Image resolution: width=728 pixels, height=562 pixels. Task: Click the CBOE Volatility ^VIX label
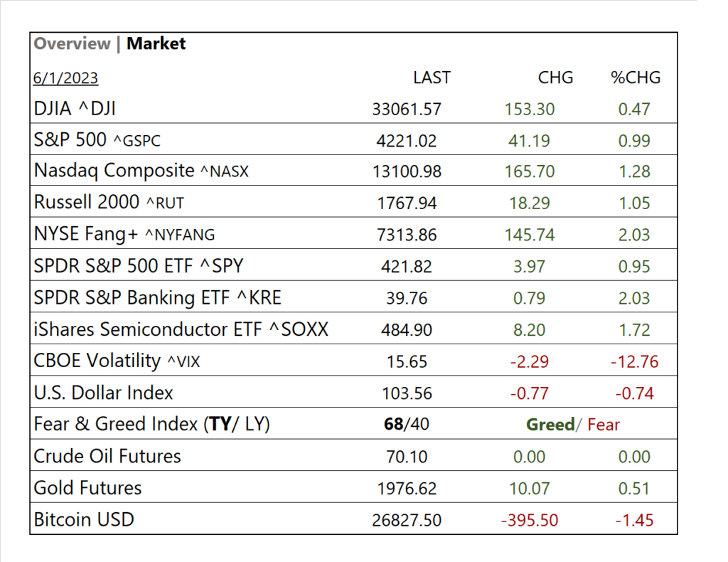pos(117,361)
